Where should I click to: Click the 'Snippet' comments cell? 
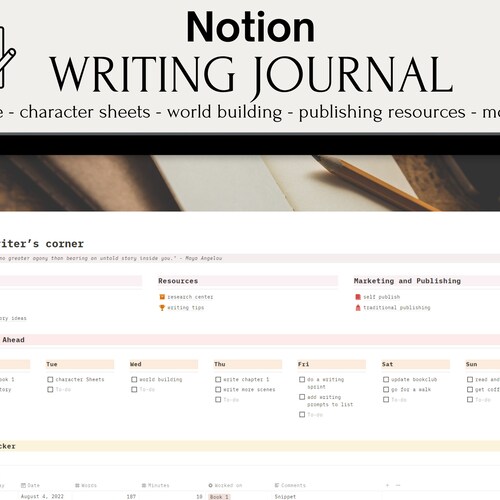coord(285,496)
